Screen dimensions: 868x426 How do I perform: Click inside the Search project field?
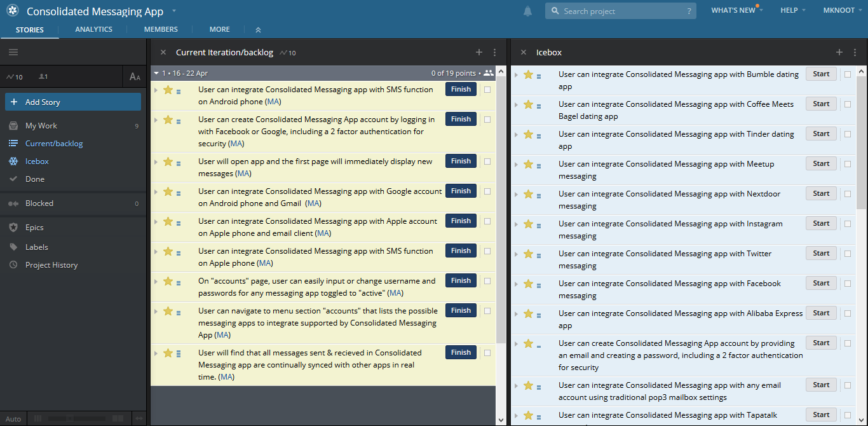point(620,10)
